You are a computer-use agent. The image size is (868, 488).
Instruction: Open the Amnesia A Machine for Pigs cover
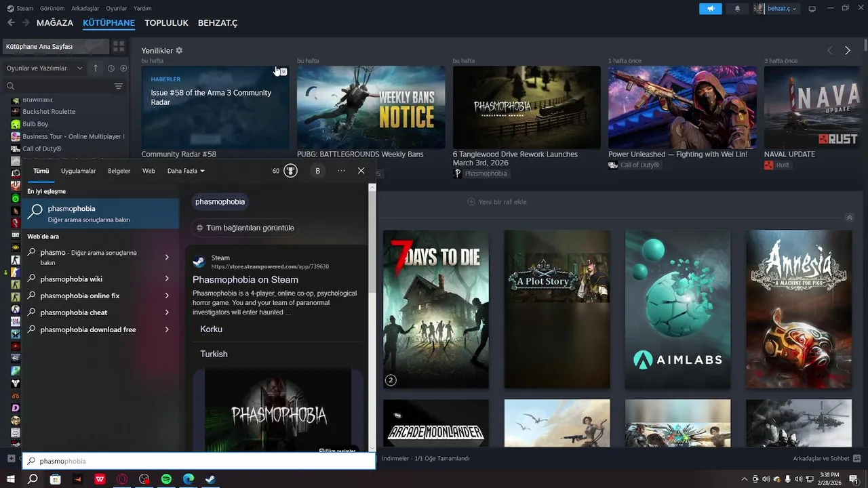click(x=799, y=309)
